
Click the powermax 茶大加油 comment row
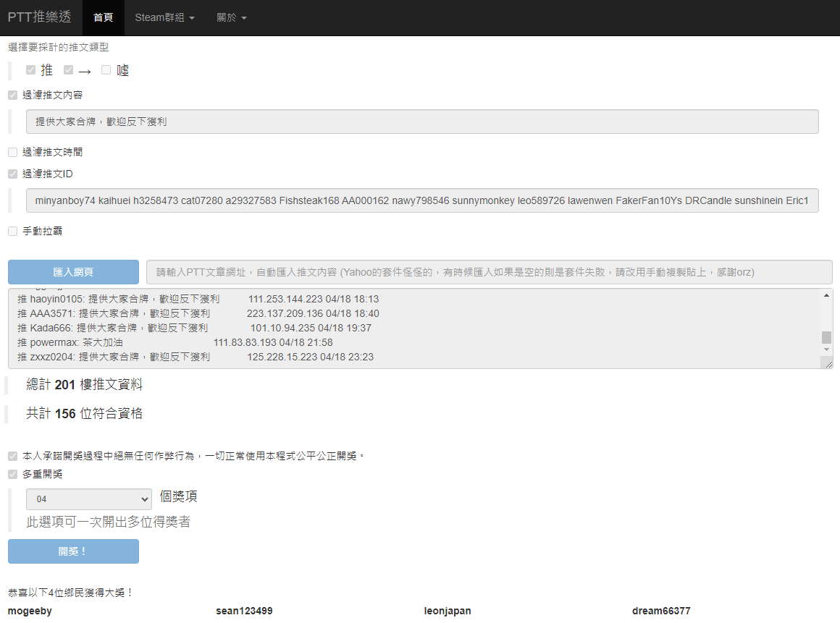[175, 342]
